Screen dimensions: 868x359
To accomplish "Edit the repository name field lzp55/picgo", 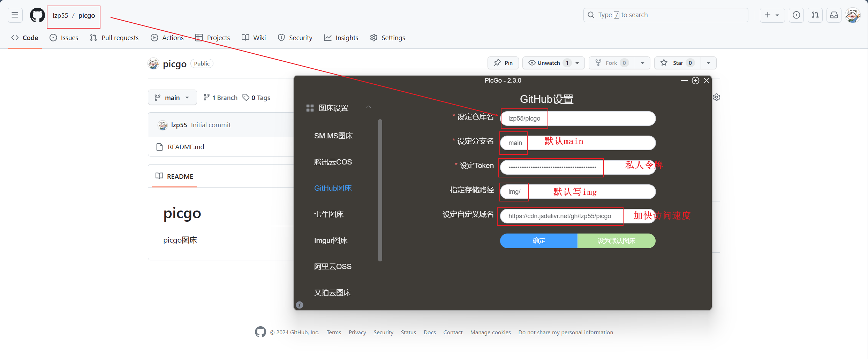I will 578,119.
